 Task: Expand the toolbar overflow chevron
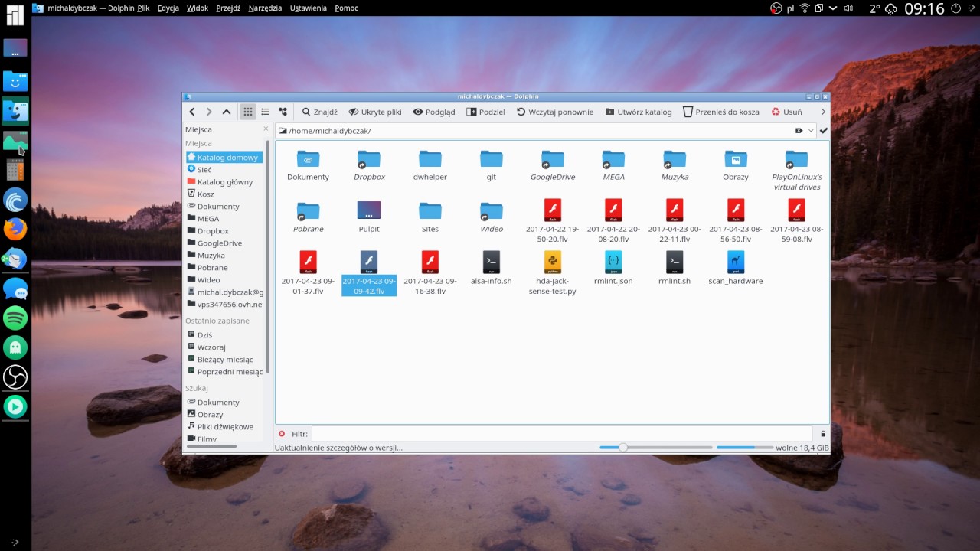coord(823,112)
